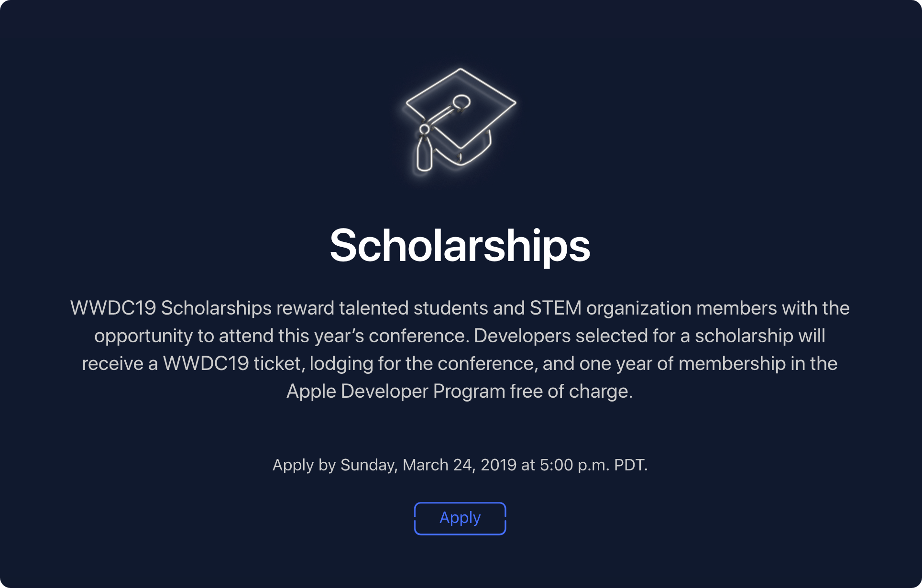The width and height of the screenshot is (922, 588).
Task: Click "5:00 p.m. PDT" in the deadline line
Action: pyautogui.click(x=593, y=465)
